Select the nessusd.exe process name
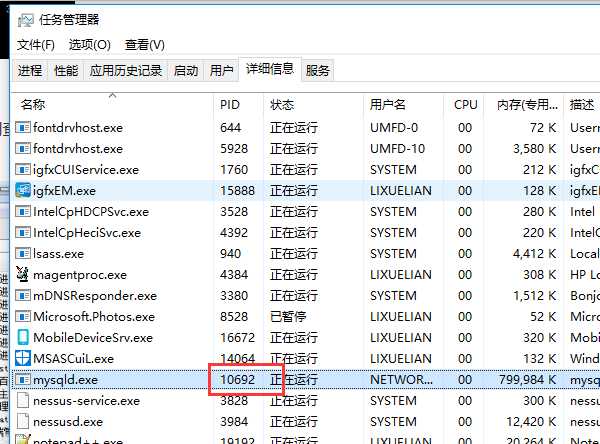The image size is (600, 444). pos(68,422)
